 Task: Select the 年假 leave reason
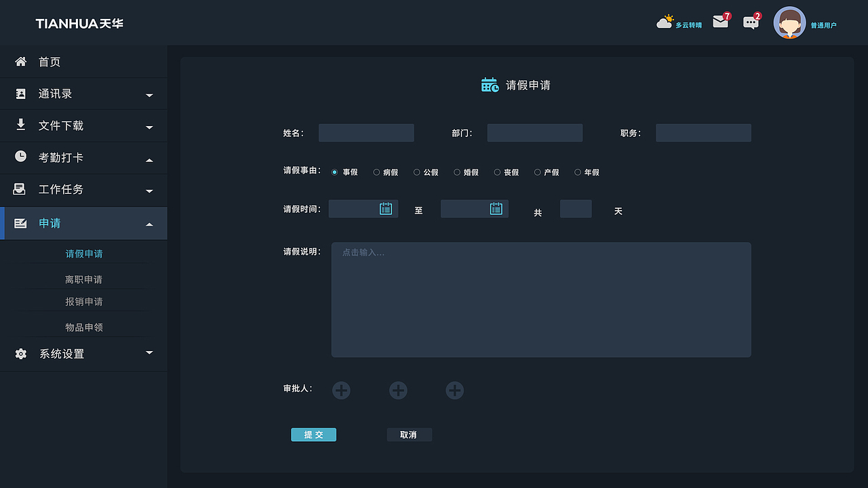pyautogui.click(x=577, y=172)
